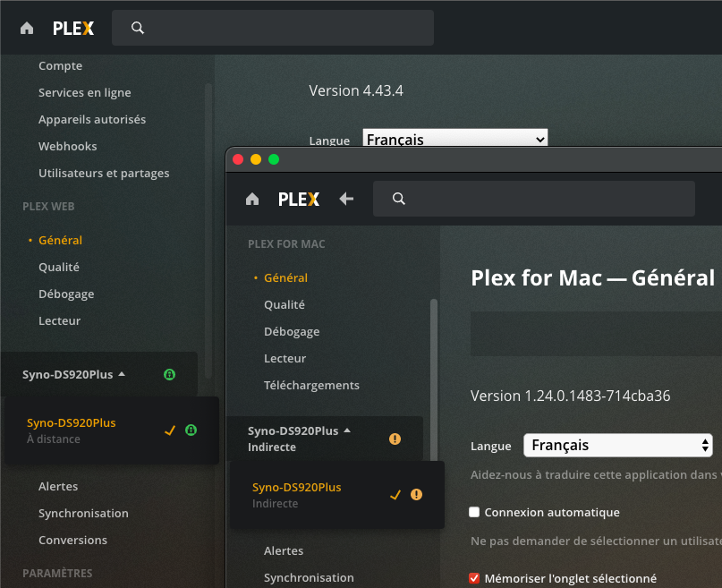
Task: Enable the Connexion automatique checkbox
Action: [x=474, y=513]
